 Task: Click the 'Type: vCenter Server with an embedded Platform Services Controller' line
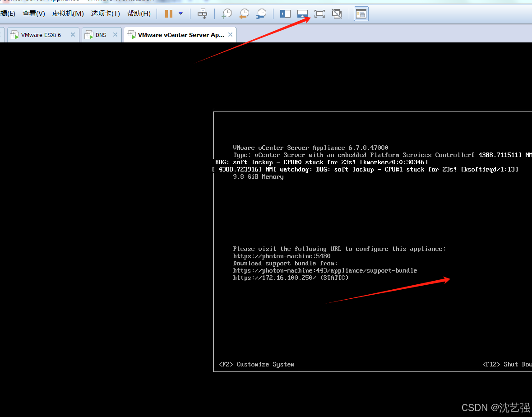tap(352, 155)
